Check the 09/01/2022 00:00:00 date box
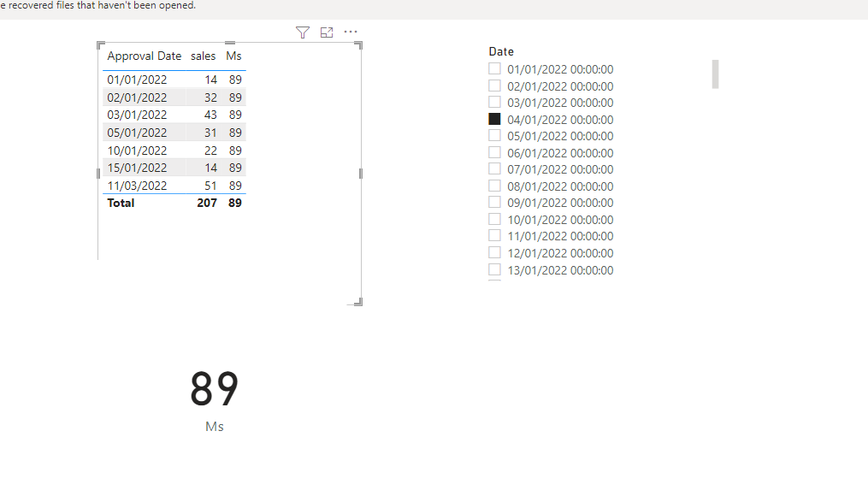Screen dimensions: 868x496 click(x=494, y=202)
